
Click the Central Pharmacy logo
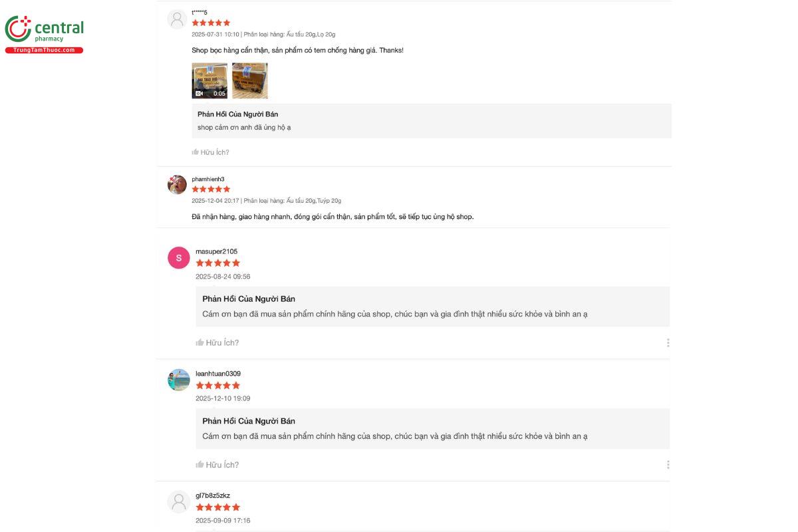click(x=44, y=30)
